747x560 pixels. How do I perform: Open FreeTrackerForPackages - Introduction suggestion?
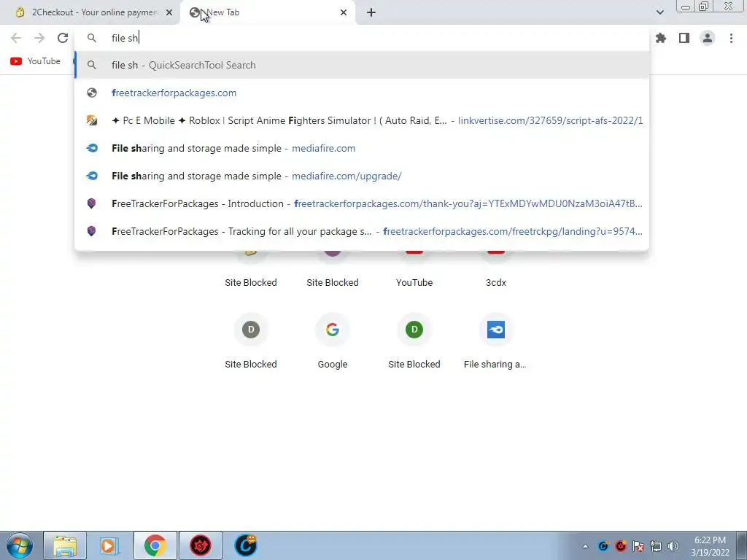(x=362, y=203)
